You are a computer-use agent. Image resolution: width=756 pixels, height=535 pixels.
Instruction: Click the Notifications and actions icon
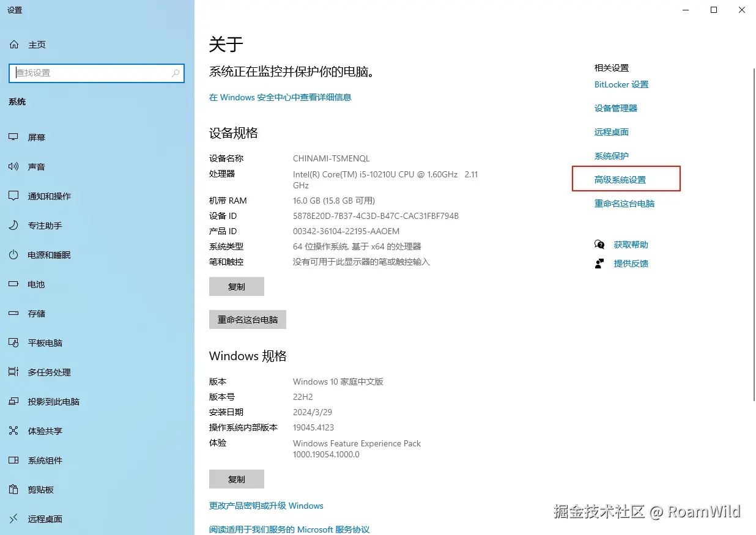coord(13,196)
